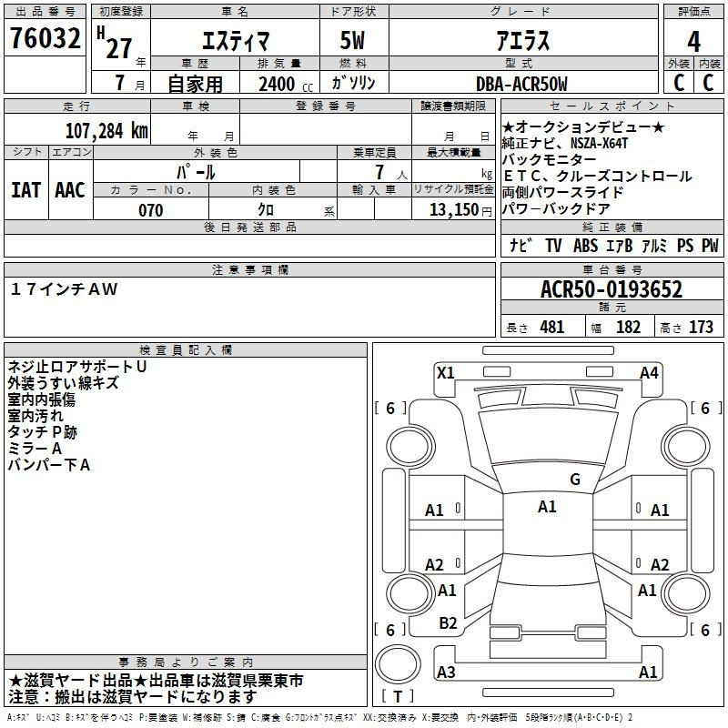Screen dimensions: 728x728
Task: Click the inspector note "室内内張傷"
Action: (41, 399)
